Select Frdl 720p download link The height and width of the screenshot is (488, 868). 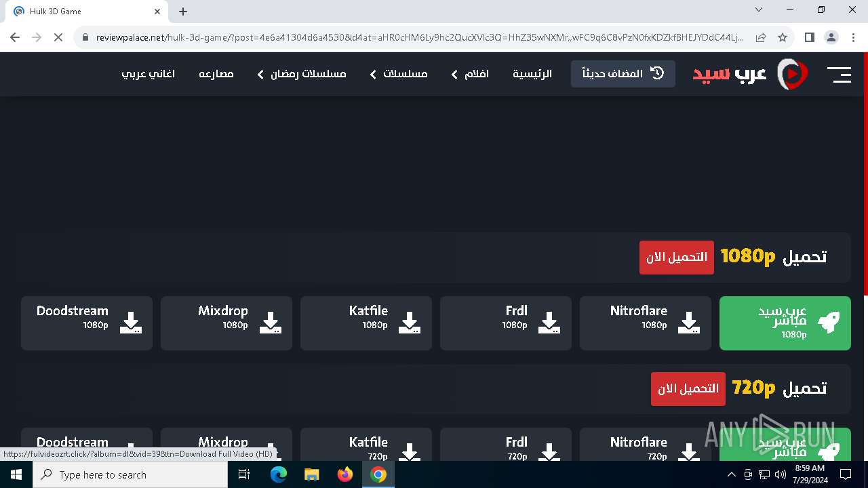(506, 445)
